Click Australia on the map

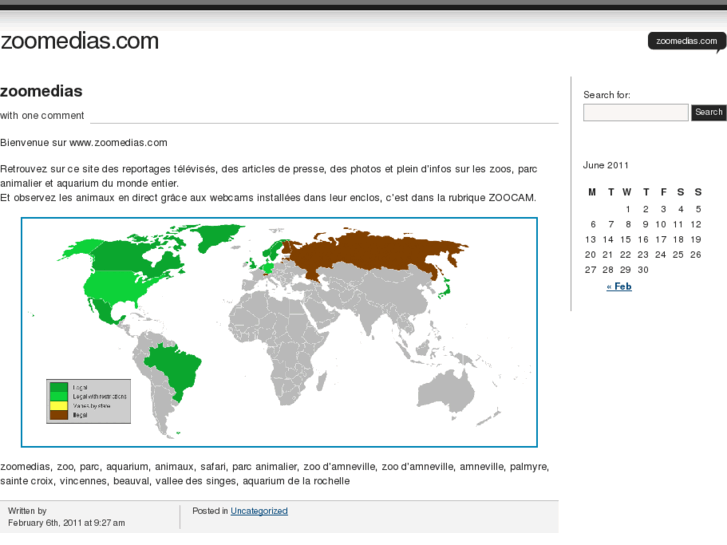click(x=448, y=391)
